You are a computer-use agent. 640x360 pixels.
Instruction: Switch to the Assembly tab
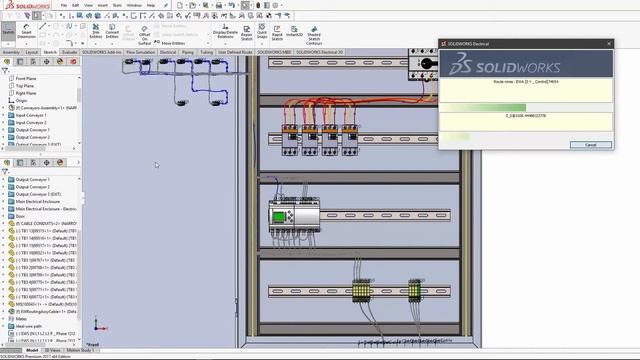pos(11,52)
